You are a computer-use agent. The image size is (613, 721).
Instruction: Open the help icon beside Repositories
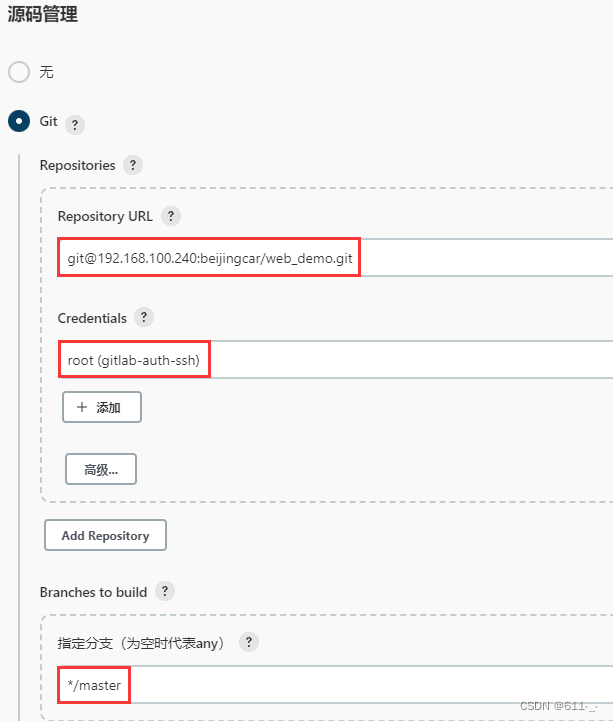(133, 165)
